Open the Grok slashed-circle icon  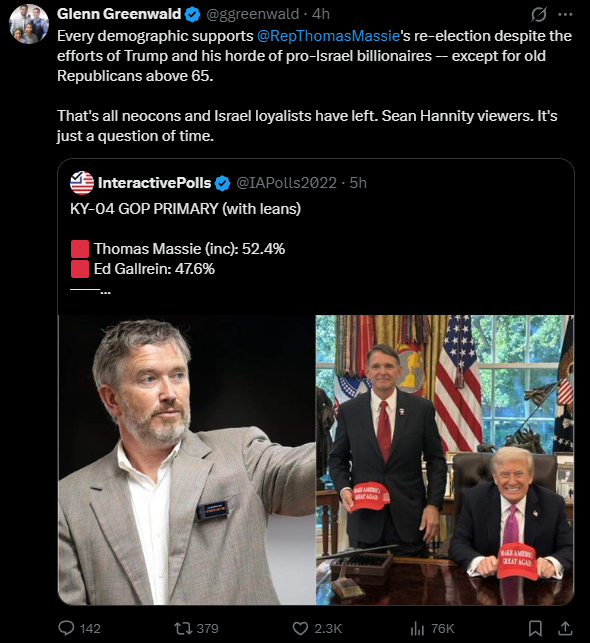click(x=538, y=15)
